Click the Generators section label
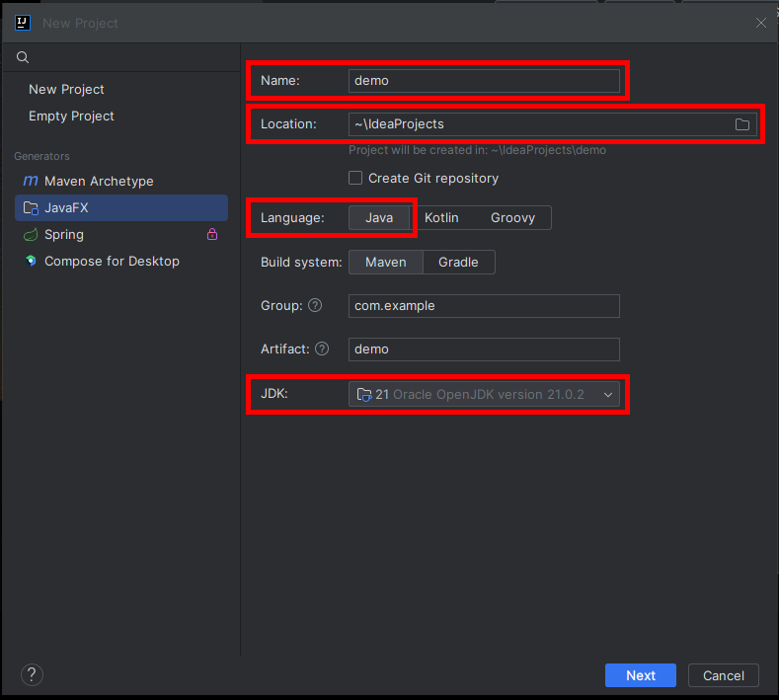The height and width of the screenshot is (700, 779). coord(41,156)
